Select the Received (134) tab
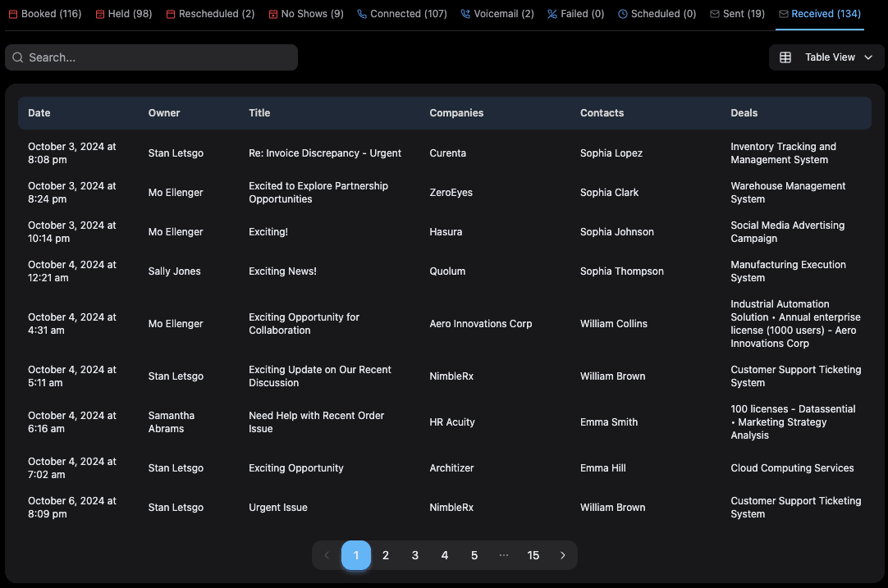This screenshot has height=588, width=888. pos(820,14)
